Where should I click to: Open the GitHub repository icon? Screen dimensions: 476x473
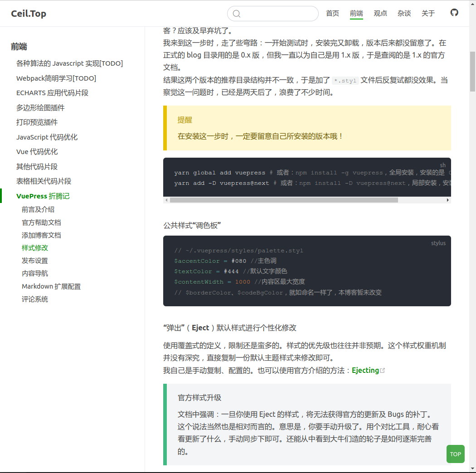(x=454, y=13)
